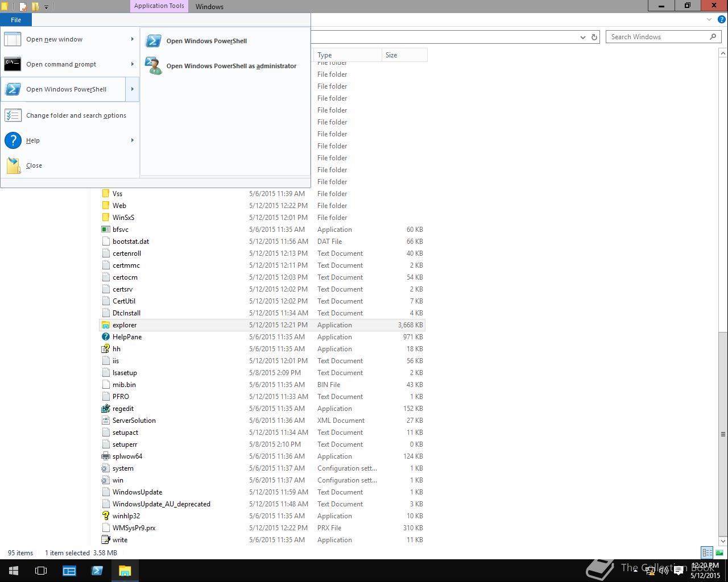This screenshot has height=582, width=728.
Task: Click inside the Search Windows box
Action: (x=660, y=36)
